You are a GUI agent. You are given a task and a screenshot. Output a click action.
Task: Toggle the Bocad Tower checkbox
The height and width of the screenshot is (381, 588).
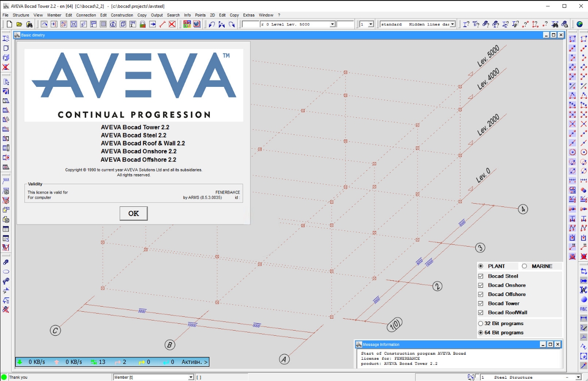(x=481, y=303)
